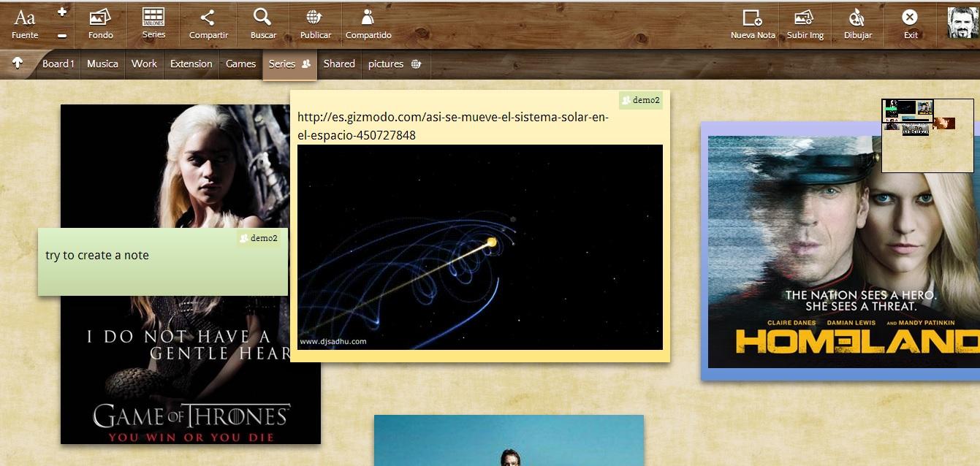
Task: Switch to Board1 tab
Action: pyautogui.click(x=58, y=64)
